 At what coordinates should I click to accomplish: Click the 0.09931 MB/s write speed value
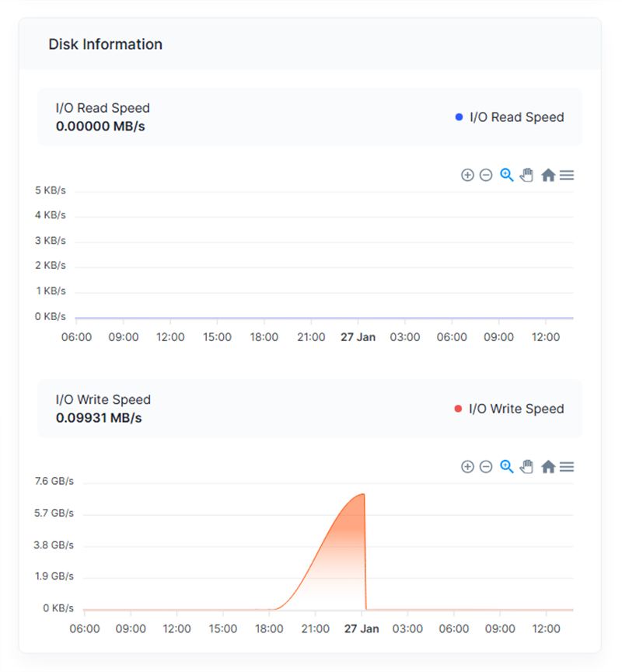pos(99,418)
